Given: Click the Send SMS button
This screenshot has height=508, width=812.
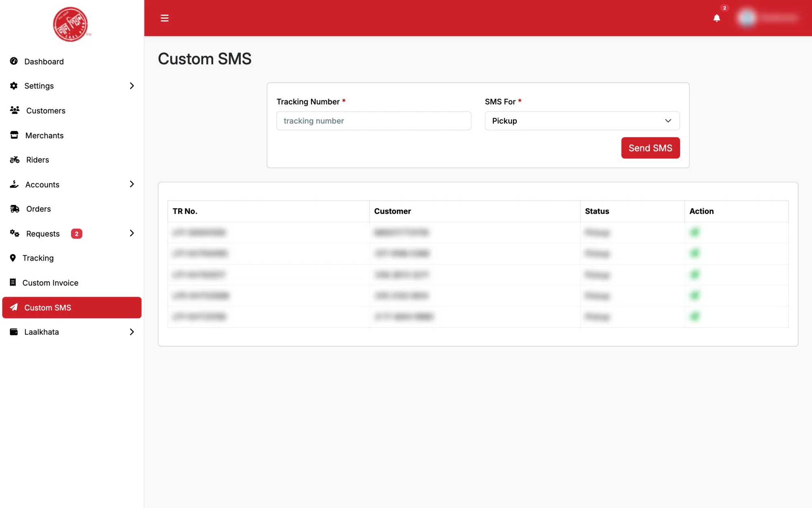Looking at the screenshot, I should coord(650,148).
